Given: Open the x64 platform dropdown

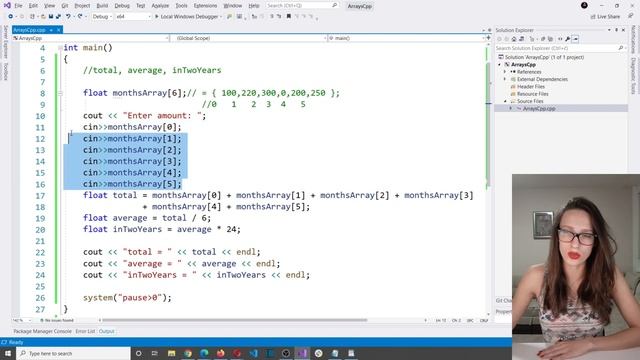Looking at the screenshot, I should [133, 17].
